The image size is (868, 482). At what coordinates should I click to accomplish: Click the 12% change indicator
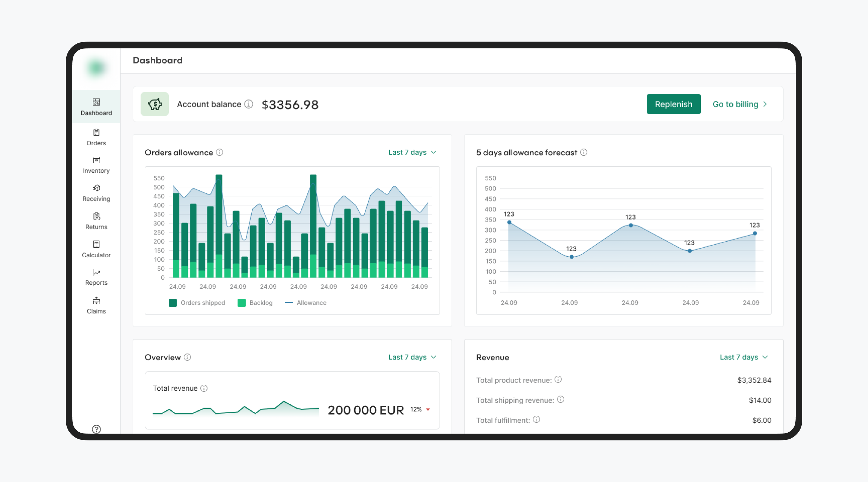click(x=416, y=409)
